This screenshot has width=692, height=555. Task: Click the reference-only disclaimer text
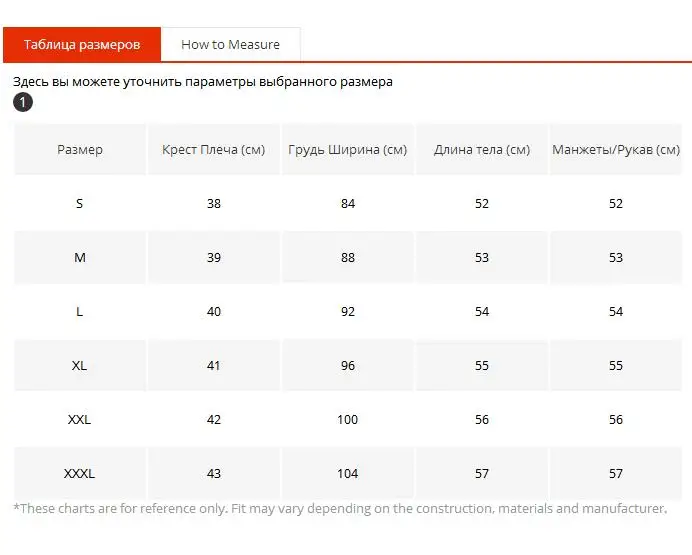340,508
